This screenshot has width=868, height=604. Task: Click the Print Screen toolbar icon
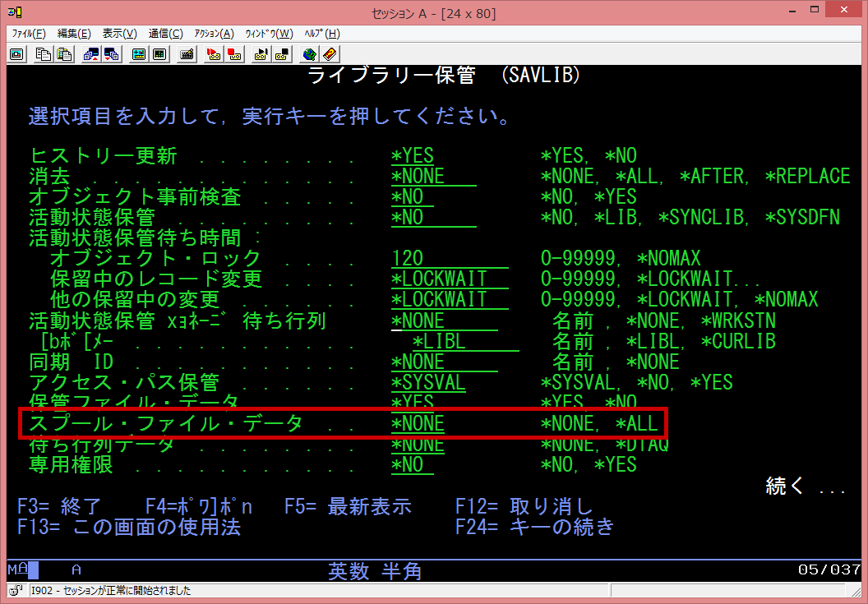16,54
